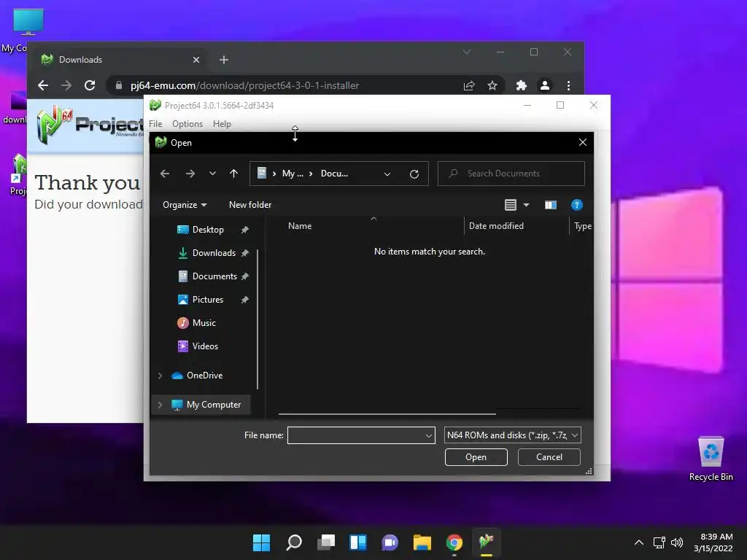Close the Open dialog

[582, 142]
